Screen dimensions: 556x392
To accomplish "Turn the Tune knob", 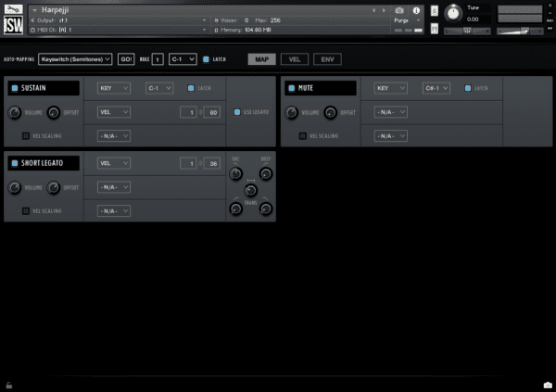I will [x=453, y=13].
